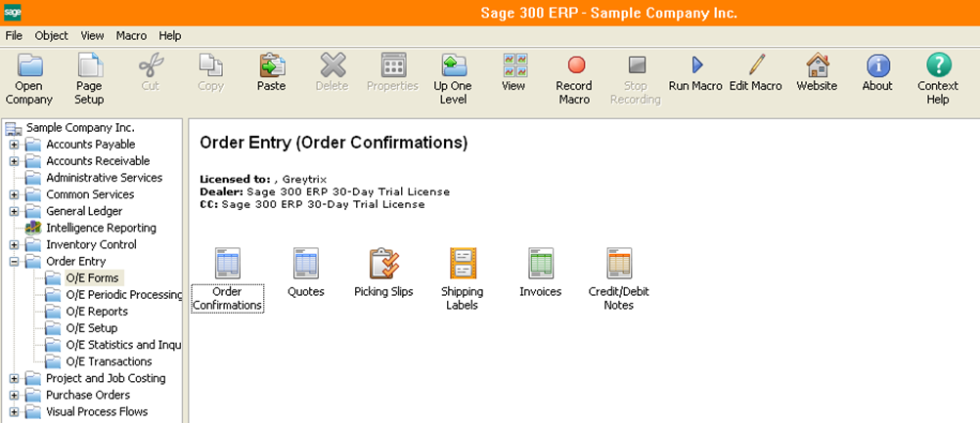Open the Shipping Labels icon

pos(463,263)
